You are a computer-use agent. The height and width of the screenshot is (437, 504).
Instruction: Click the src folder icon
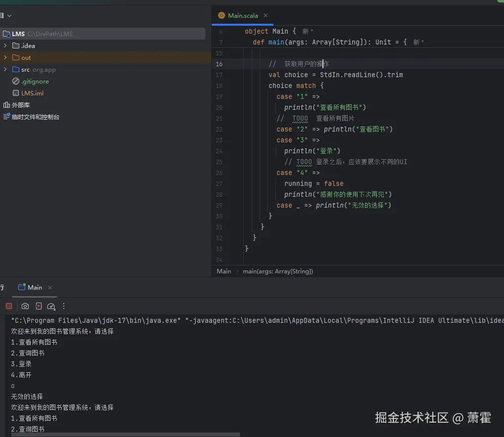click(x=16, y=69)
